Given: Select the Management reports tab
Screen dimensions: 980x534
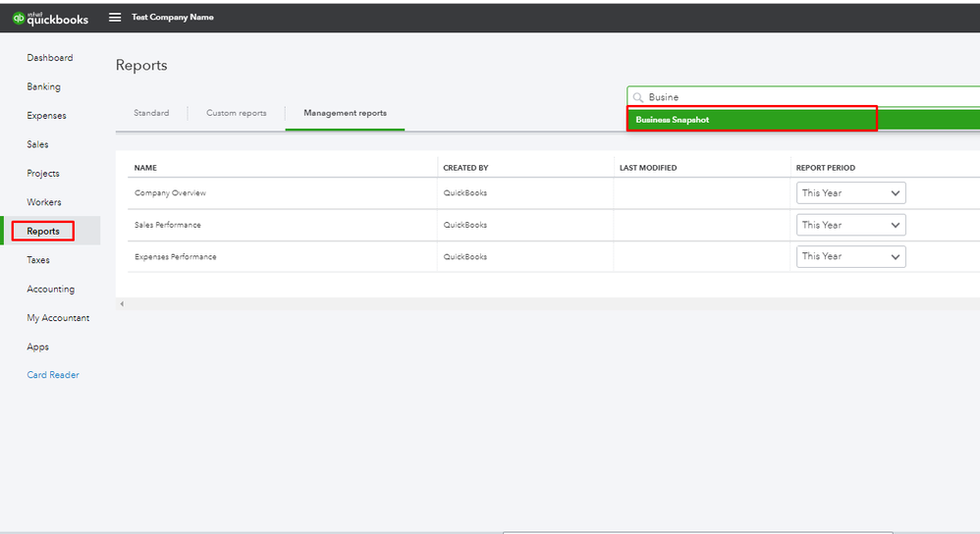Looking at the screenshot, I should (345, 113).
